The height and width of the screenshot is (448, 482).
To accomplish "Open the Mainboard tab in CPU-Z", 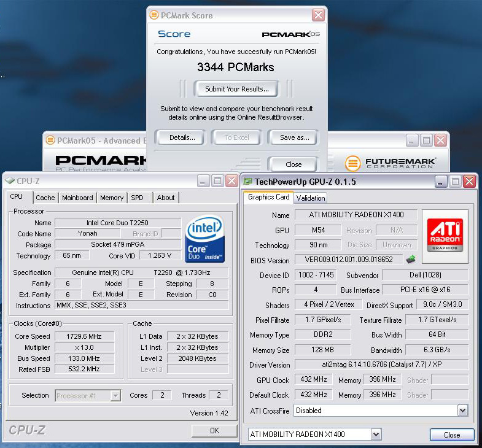I will [77, 198].
